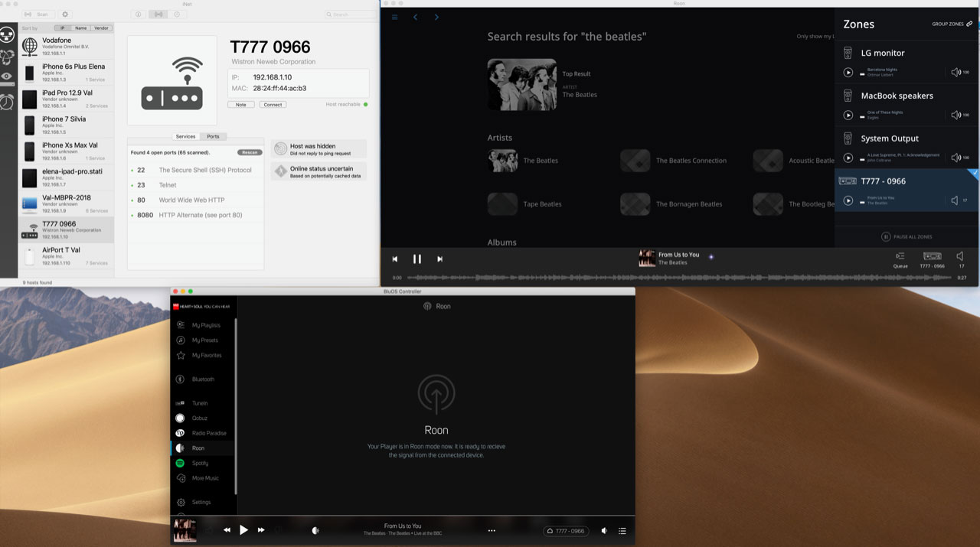Select the info view icon in iNet toolbar

tap(139, 15)
